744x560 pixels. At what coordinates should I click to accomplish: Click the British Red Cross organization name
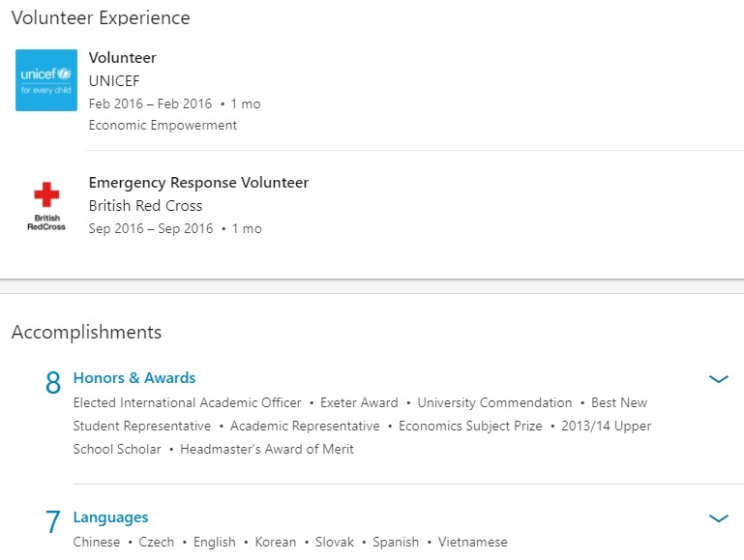(145, 206)
